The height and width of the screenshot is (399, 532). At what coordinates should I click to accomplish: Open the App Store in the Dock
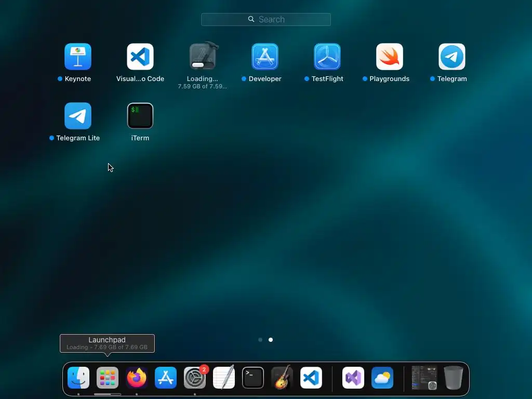(166, 378)
